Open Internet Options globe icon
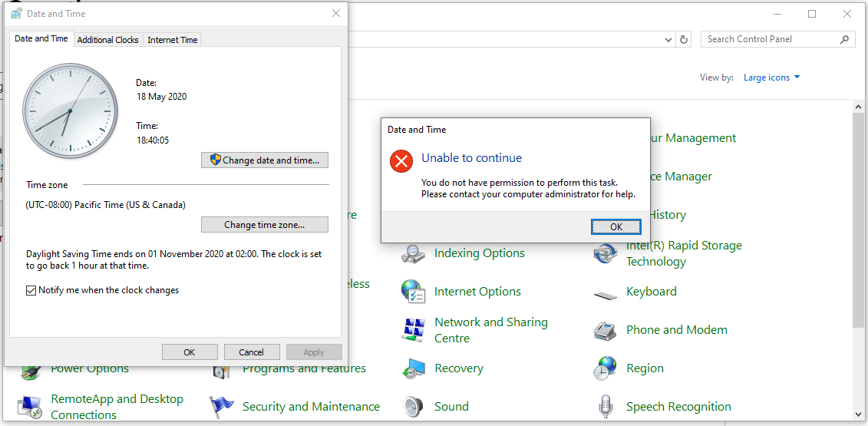 pos(413,292)
